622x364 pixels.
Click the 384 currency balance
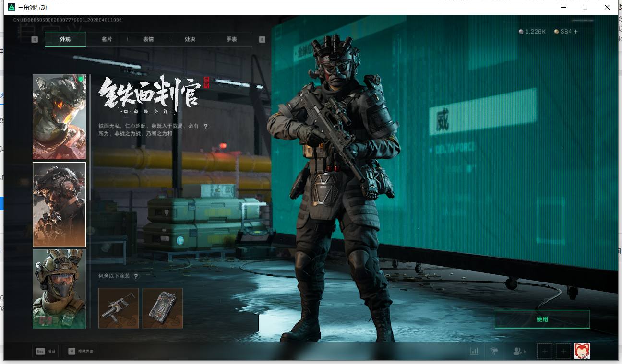click(566, 32)
